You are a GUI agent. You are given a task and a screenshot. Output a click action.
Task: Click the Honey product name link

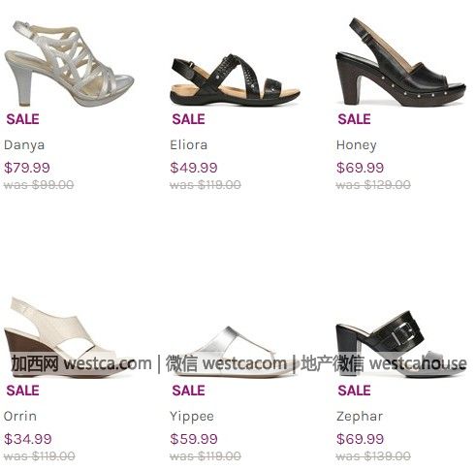[357, 145]
